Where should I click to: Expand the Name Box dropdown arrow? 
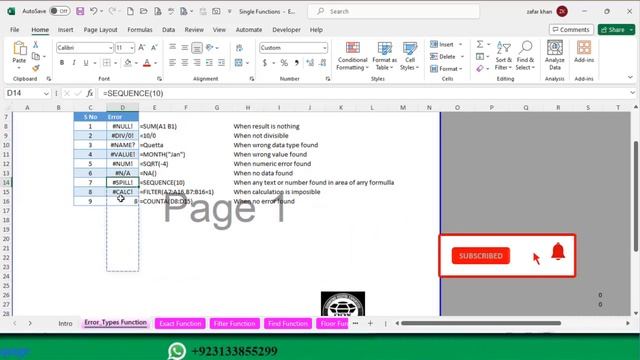(46, 93)
